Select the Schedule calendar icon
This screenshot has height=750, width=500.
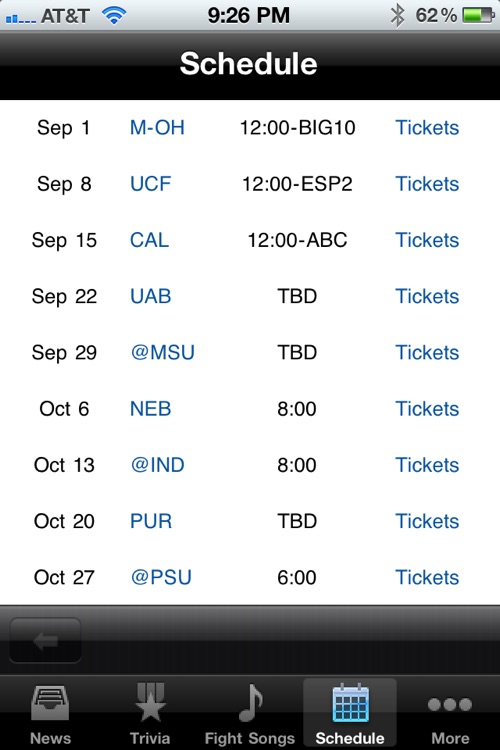350,703
